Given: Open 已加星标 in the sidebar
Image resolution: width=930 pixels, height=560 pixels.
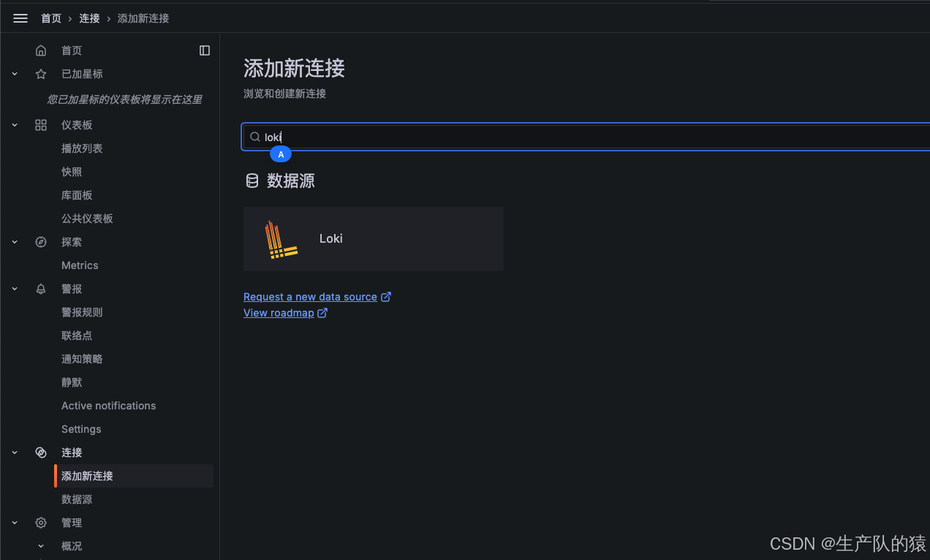Looking at the screenshot, I should pos(82,74).
